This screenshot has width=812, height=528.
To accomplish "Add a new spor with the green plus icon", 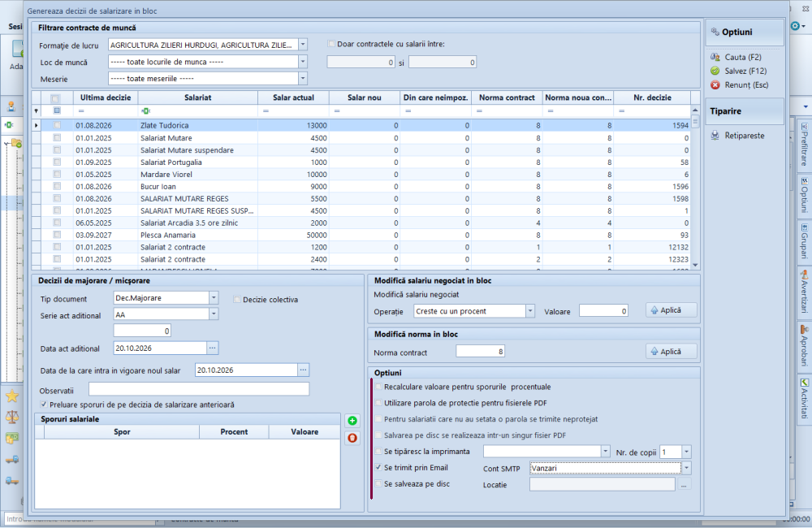I will pos(352,421).
